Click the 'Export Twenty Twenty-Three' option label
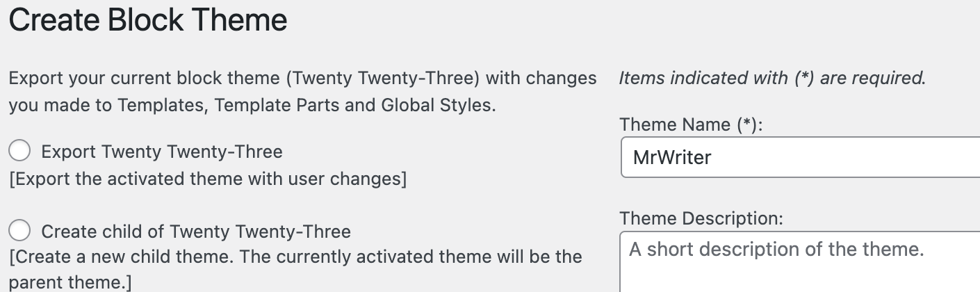Viewport: 980px width, 292px height. coord(162,152)
